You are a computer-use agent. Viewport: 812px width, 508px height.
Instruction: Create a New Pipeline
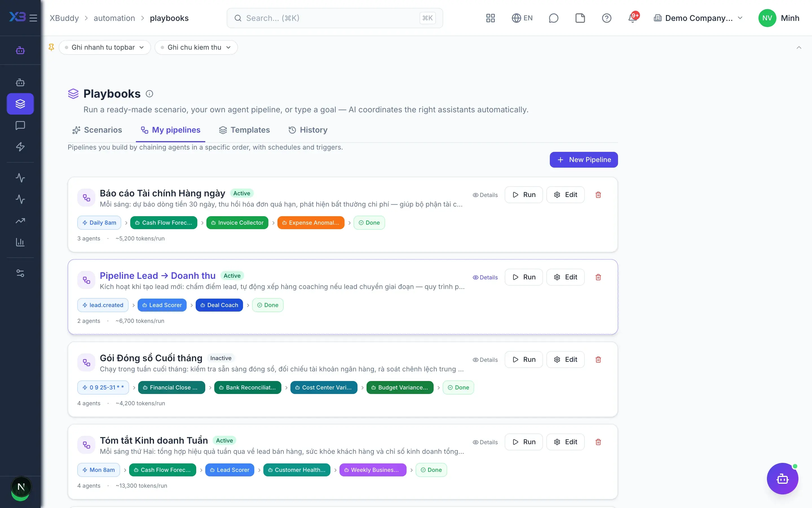pyautogui.click(x=584, y=159)
